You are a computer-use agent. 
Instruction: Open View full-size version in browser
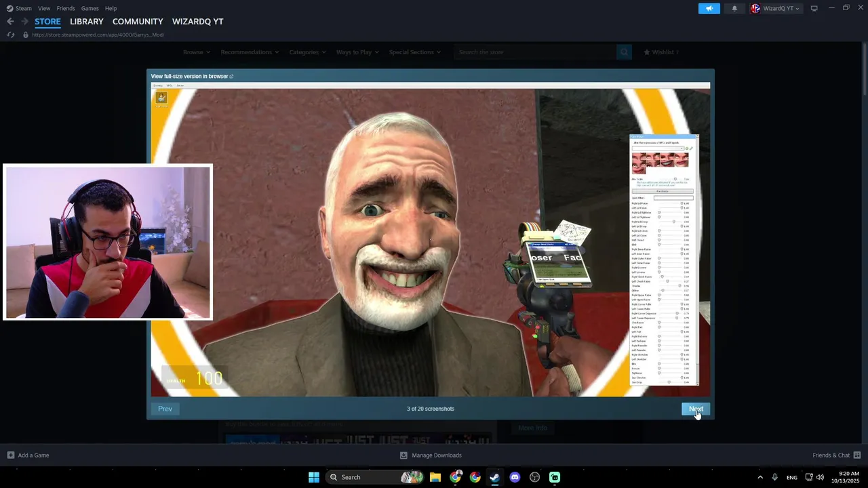point(192,76)
